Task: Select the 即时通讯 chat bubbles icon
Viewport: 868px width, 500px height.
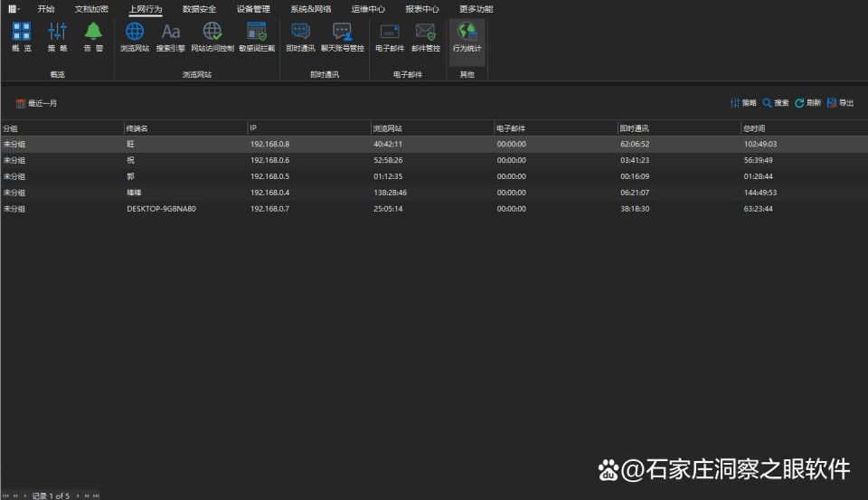Action: (x=300, y=36)
